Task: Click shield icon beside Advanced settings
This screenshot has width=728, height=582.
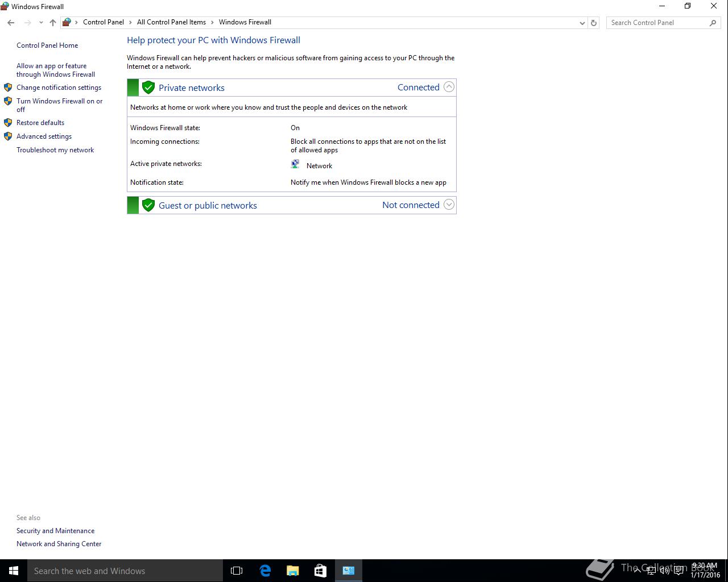Action: 8,136
